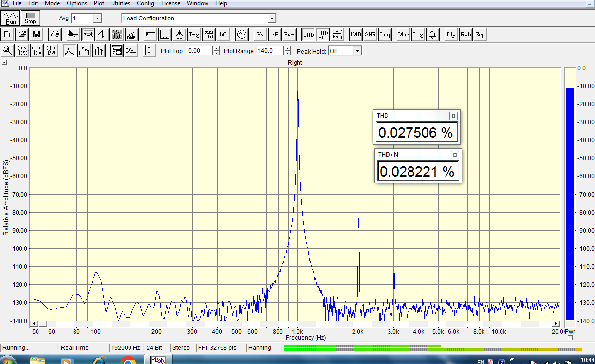Open the Utilities menu
The height and width of the screenshot is (364, 595).
coord(120,3)
